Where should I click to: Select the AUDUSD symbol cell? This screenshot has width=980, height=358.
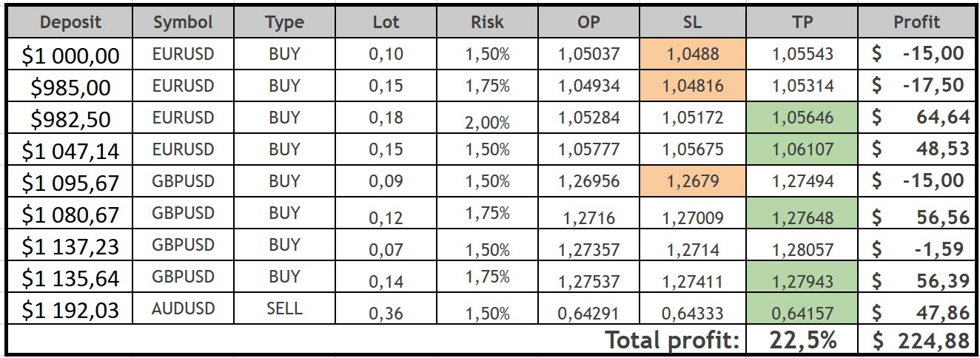[183, 309]
